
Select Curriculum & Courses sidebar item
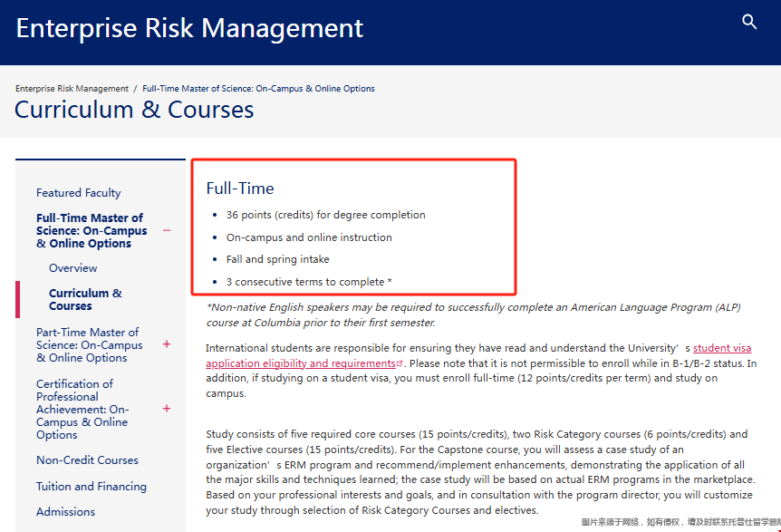(x=85, y=299)
